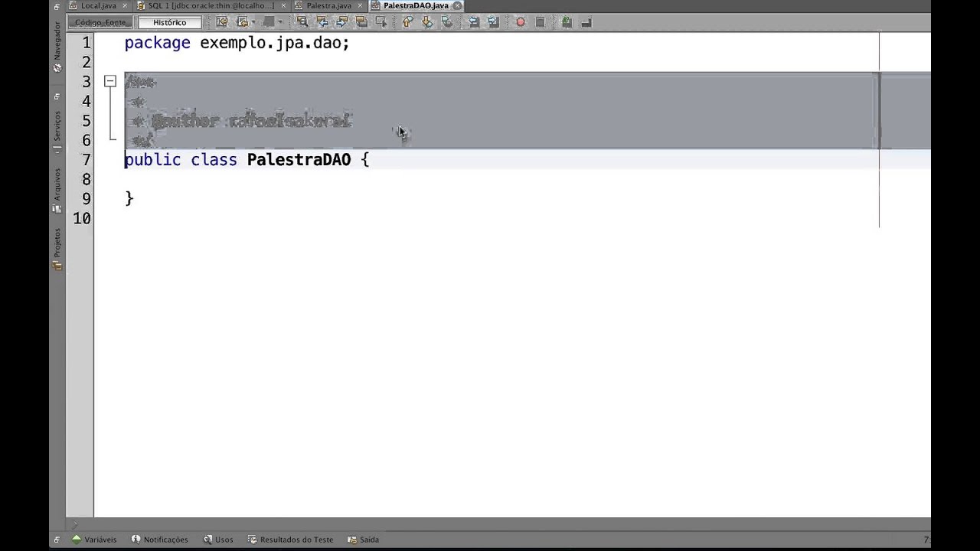
Task: Open the Usos bottom panel
Action: pos(218,540)
